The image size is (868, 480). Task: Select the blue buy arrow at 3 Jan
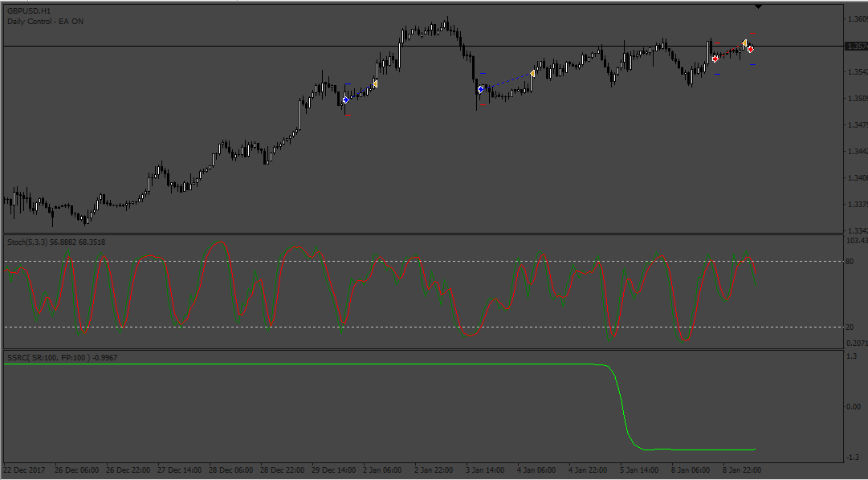[481, 89]
